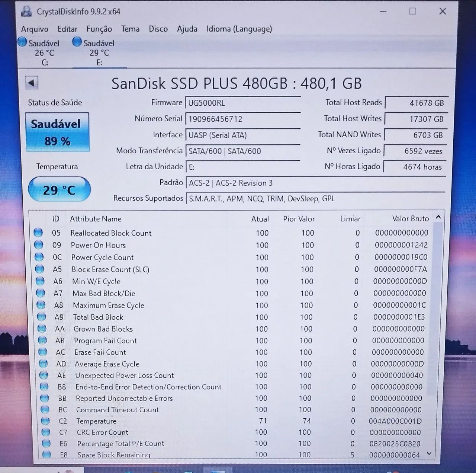Click status icon for Unexpected Power Loss Count
This screenshot has width=476, height=473.
coord(44,375)
